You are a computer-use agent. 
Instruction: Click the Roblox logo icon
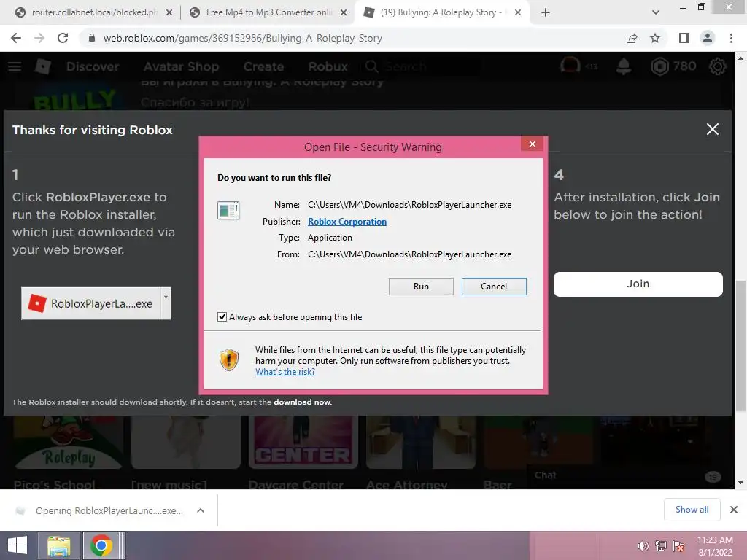pyautogui.click(x=43, y=66)
